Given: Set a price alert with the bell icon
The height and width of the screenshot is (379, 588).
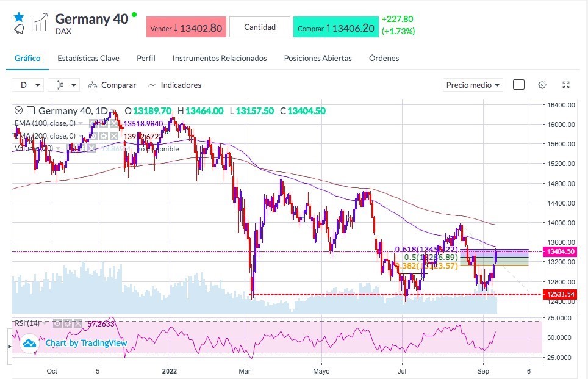Looking at the screenshot, I should point(19,29).
